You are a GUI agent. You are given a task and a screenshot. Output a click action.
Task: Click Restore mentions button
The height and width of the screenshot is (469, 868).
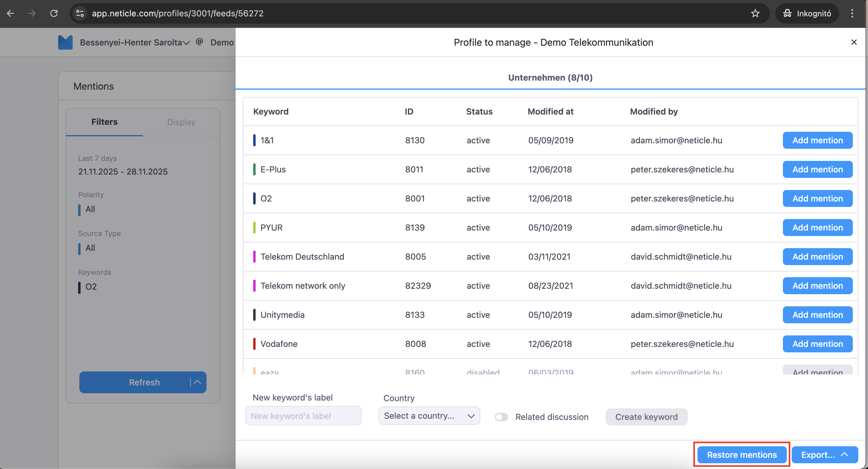(742, 454)
